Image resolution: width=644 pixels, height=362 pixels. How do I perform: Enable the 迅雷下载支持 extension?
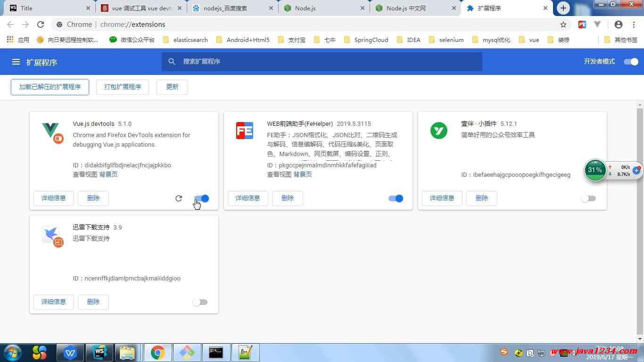coord(200,302)
